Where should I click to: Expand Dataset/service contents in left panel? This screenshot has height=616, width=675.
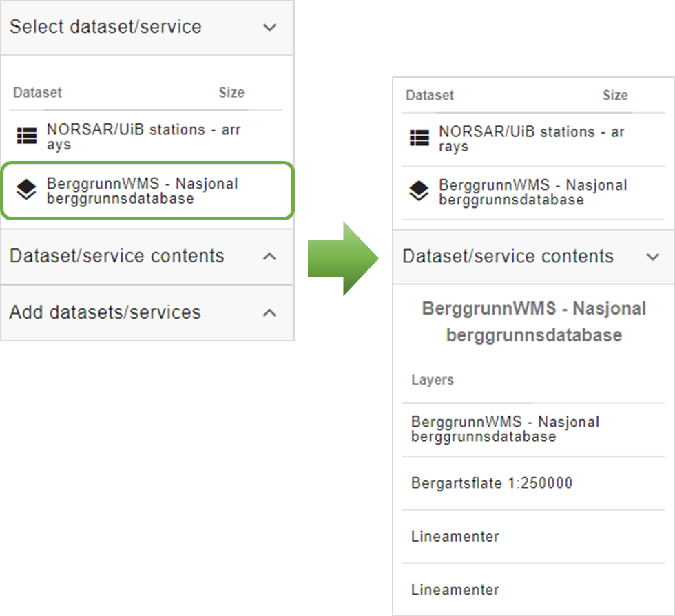pyautogui.click(x=269, y=257)
